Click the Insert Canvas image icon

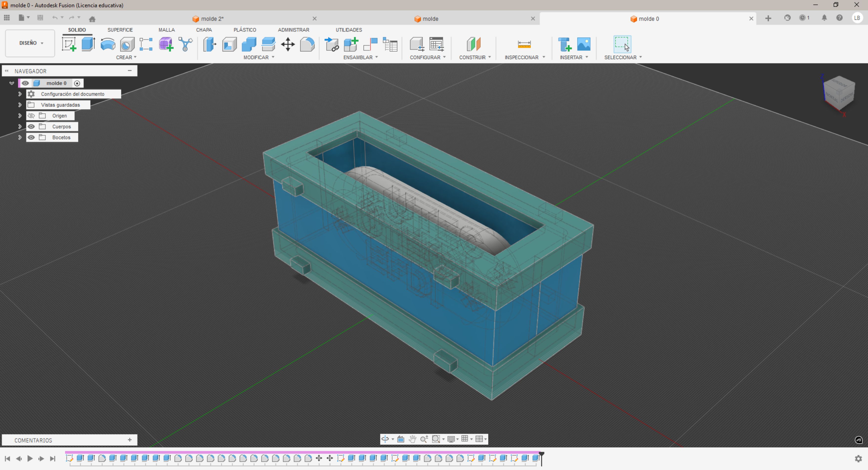584,44
